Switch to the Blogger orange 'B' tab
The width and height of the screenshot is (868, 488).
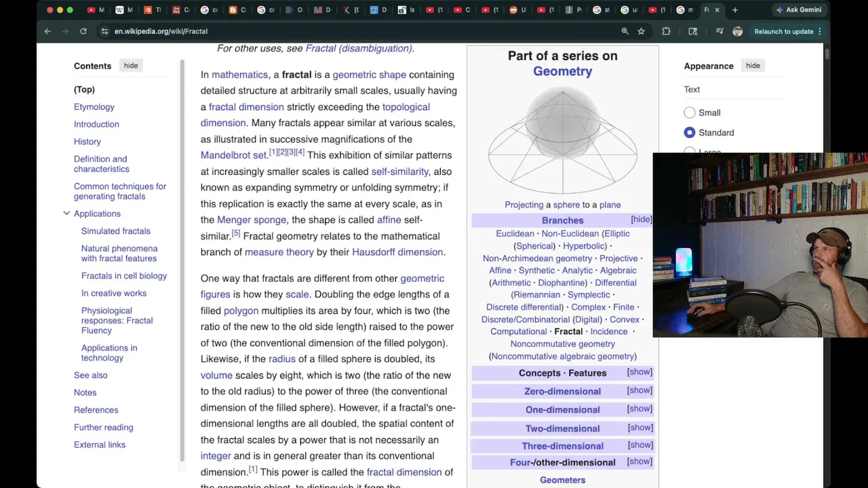(x=237, y=10)
